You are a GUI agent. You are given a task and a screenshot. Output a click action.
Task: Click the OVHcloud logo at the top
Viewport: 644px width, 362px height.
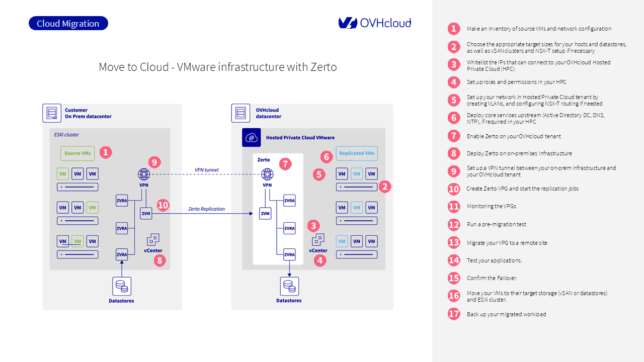tap(374, 22)
